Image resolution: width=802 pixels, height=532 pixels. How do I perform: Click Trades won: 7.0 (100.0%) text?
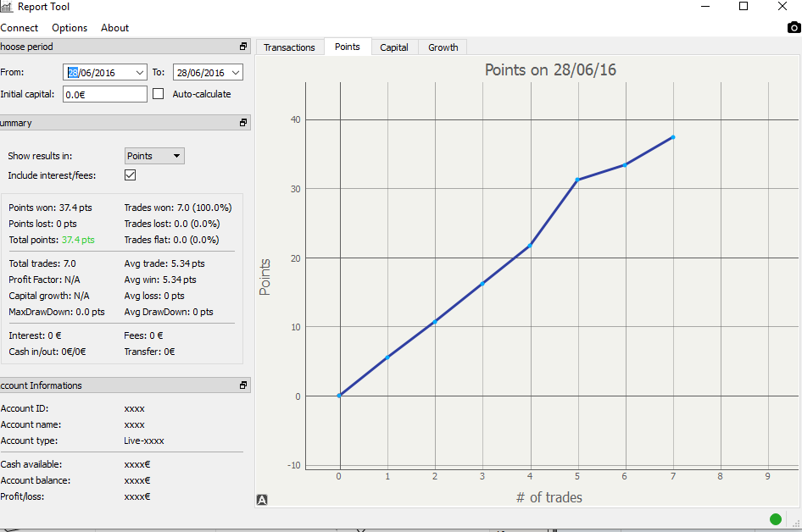178,208
